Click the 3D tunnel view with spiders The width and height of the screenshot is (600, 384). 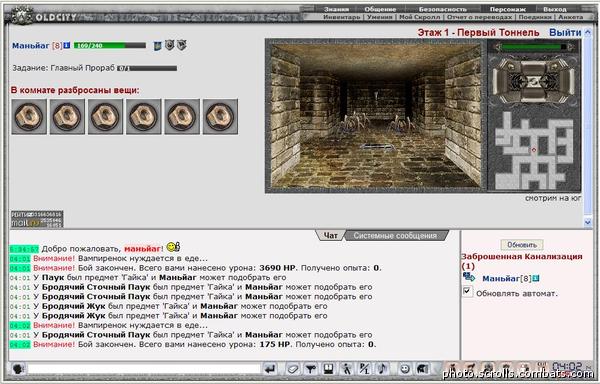point(376,115)
